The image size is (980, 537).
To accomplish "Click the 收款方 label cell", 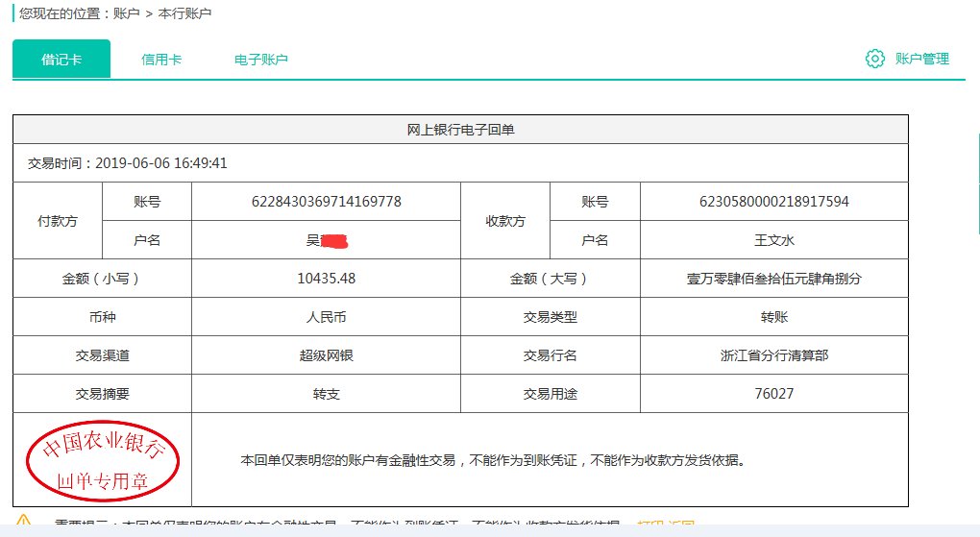I will [x=505, y=221].
